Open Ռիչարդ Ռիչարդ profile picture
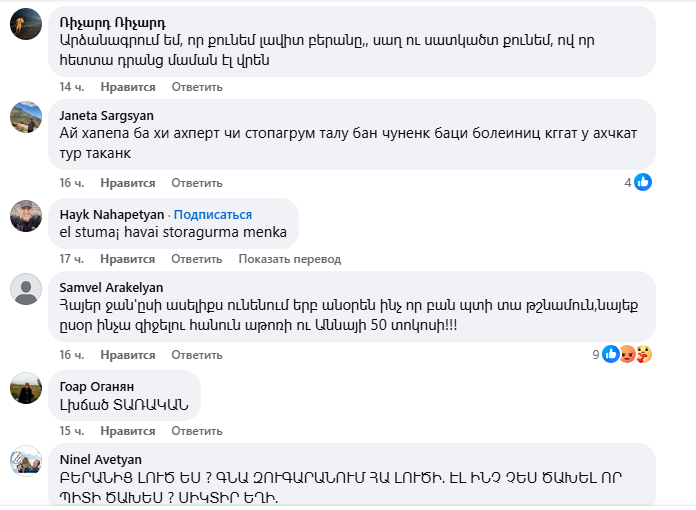This screenshot has height=510, width=696. click(26, 24)
